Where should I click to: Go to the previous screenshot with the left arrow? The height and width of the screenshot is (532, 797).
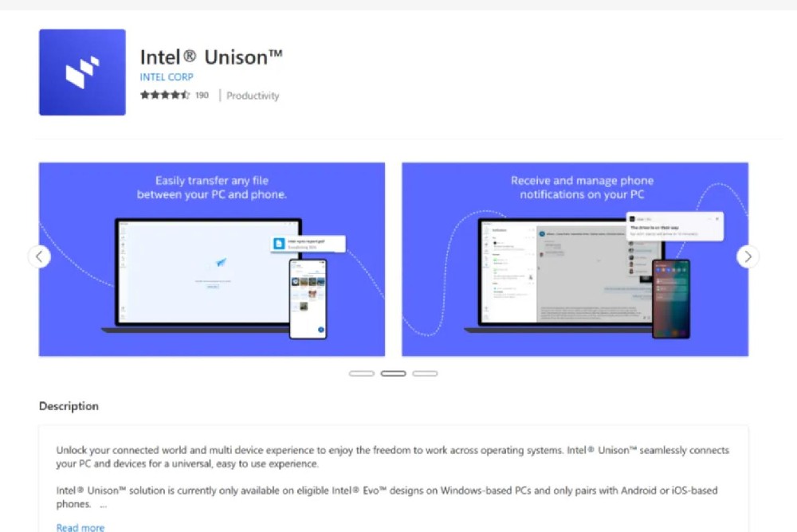[40, 256]
